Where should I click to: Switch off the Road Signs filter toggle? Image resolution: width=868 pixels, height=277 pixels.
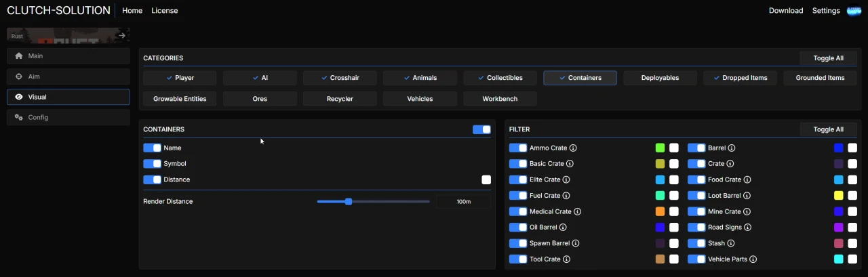coord(696,228)
